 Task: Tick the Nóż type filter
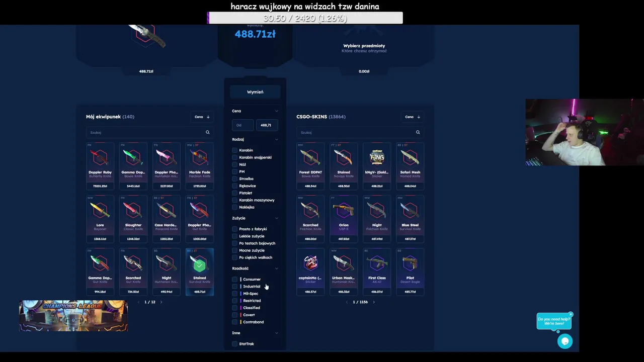234,164
